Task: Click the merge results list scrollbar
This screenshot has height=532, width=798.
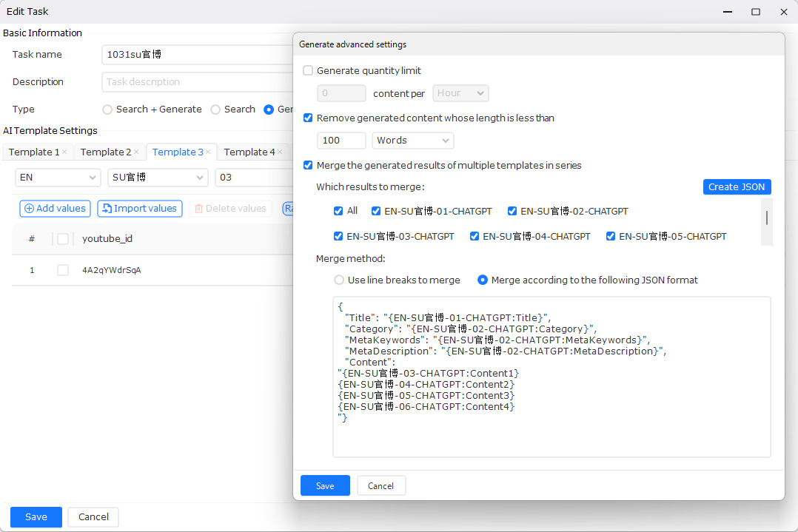Action: tap(766, 218)
